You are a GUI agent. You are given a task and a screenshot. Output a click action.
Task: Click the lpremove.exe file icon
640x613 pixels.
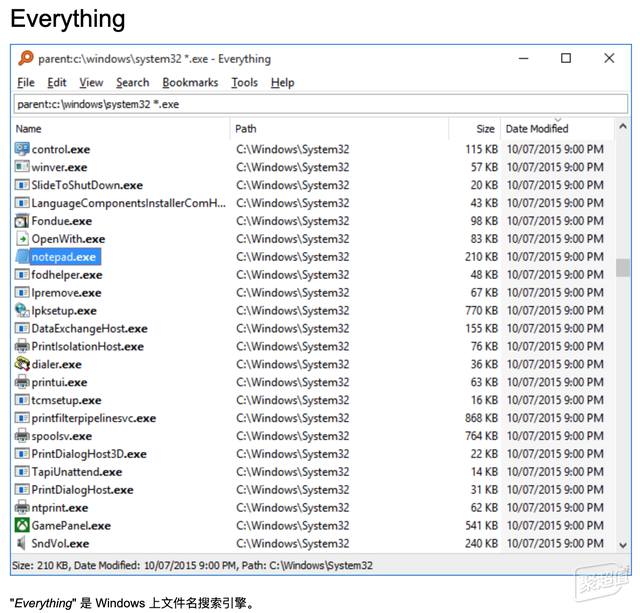[22, 293]
